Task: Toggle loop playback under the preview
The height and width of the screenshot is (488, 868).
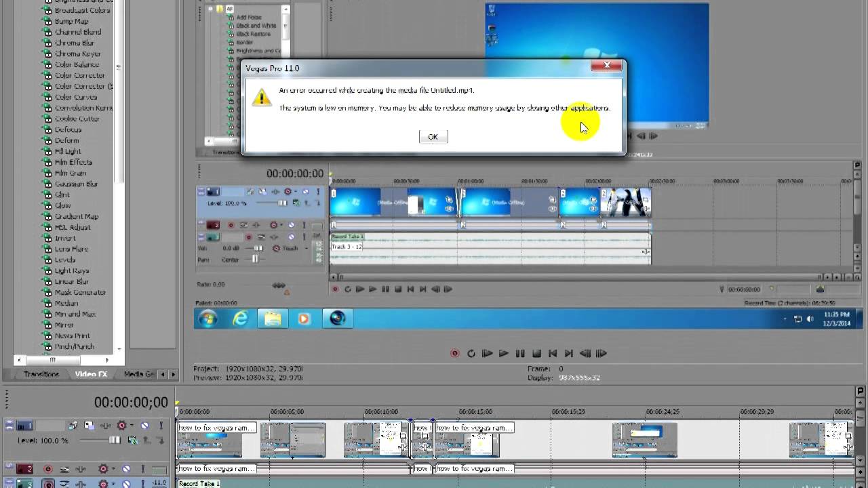Action: point(471,353)
